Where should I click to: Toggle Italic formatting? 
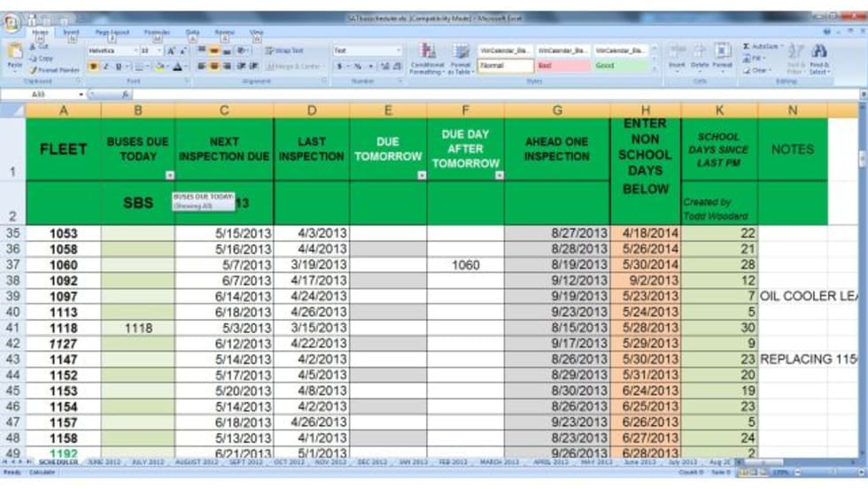pos(105,66)
